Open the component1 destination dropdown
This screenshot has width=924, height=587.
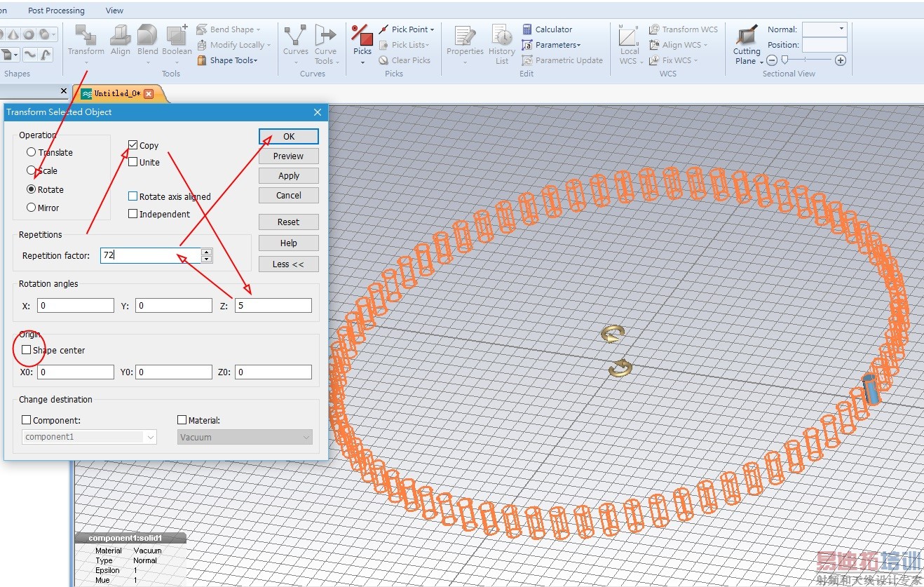[x=89, y=437]
